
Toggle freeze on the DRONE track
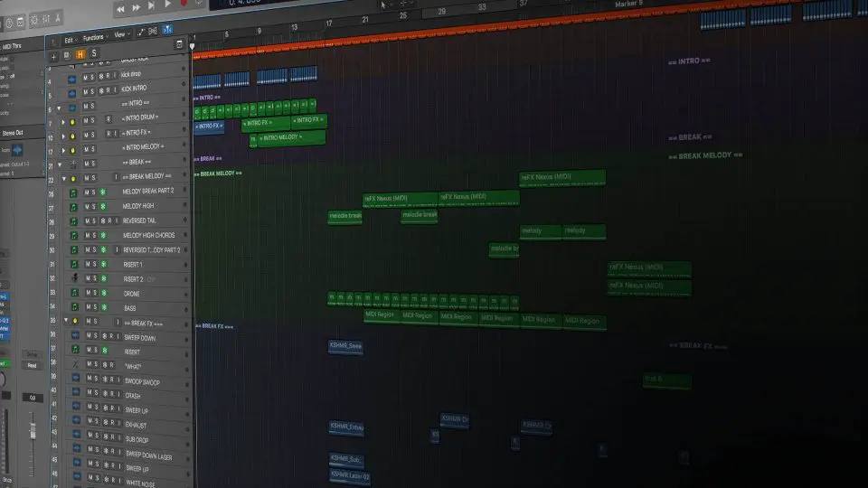(103, 293)
